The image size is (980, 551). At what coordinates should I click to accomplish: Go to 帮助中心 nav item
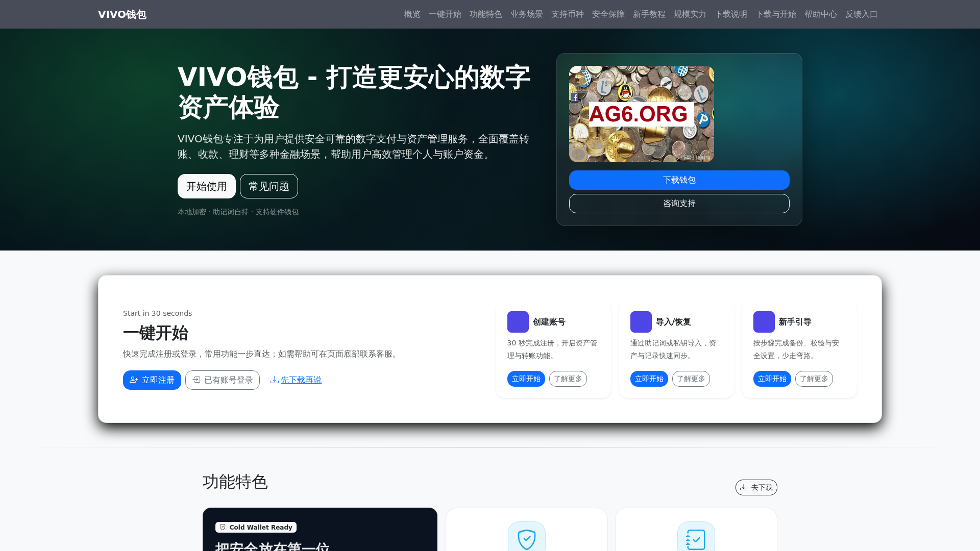(x=820, y=14)
